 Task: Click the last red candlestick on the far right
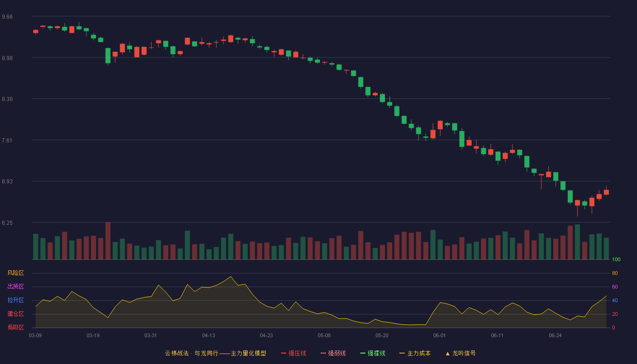[606, 192]
